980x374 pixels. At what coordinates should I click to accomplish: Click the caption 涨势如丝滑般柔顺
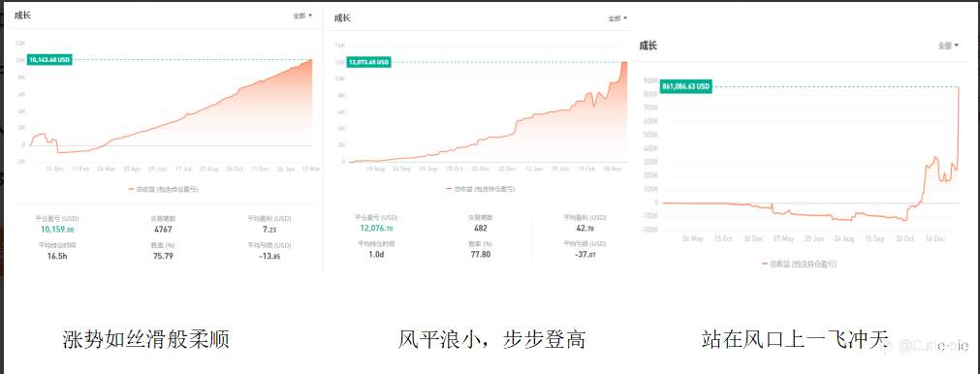(145, 339)
